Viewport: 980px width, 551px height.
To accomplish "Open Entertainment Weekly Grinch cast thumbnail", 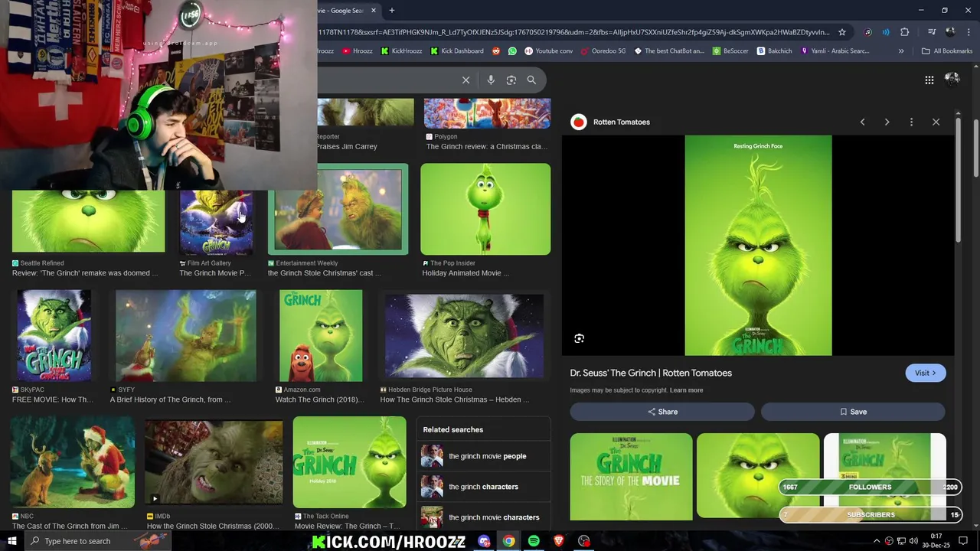I will pyautogui.click(x=338, y=209).
